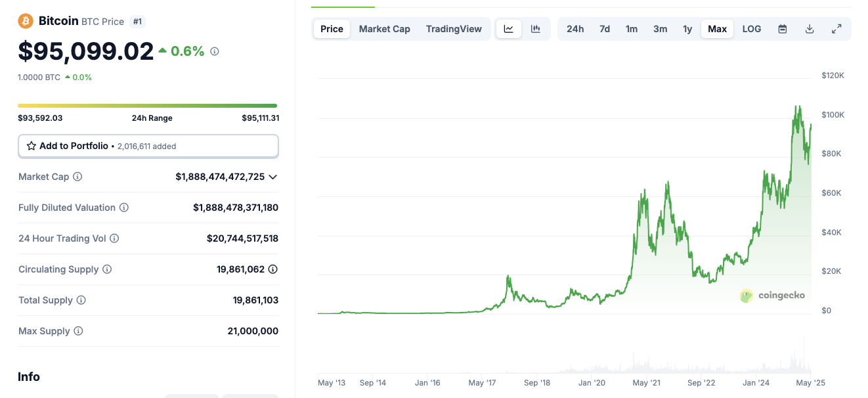Expand chart to fullscreen

836,29
